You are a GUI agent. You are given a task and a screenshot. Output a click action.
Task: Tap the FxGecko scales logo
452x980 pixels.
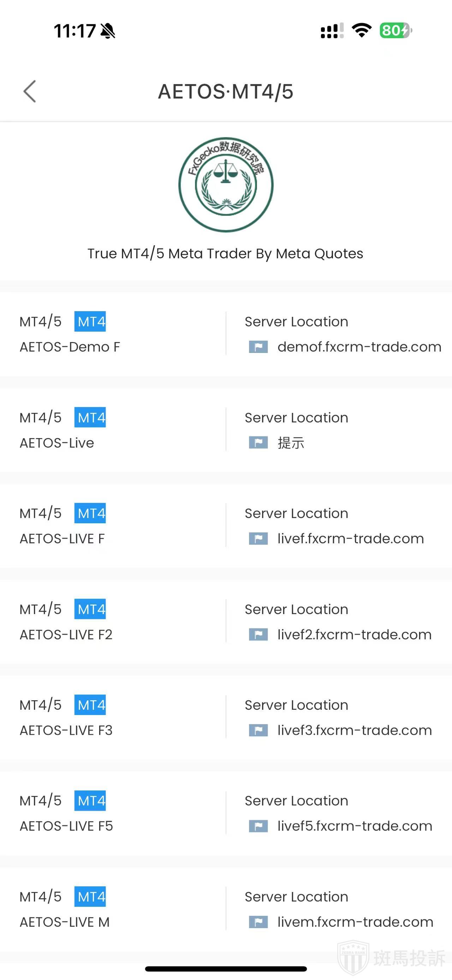pyautogui.click(x=226, y=184)
